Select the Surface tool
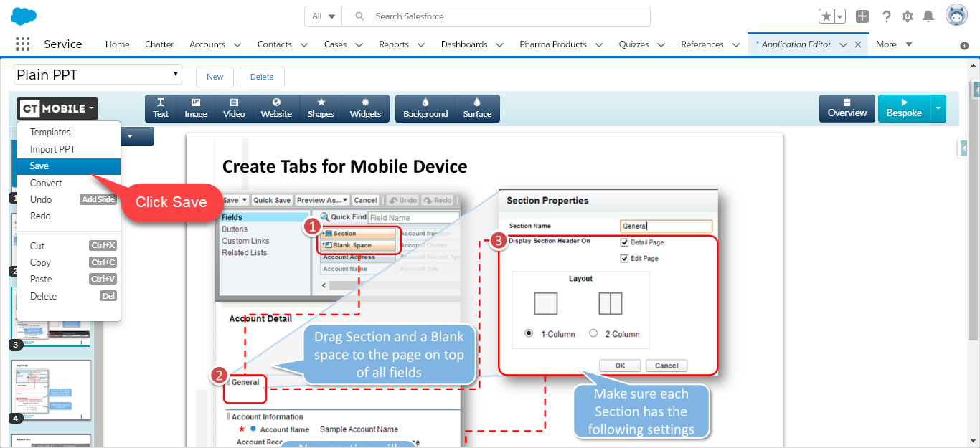Screen dimensions: 980x448 coord(477,108)
